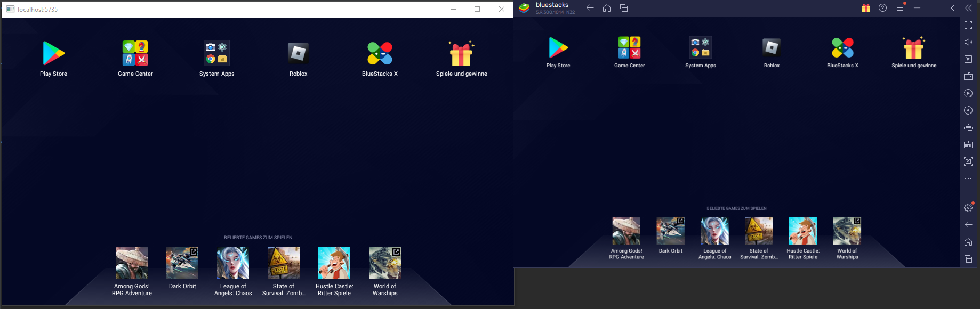Screen dimensions: 980x309
Task: Open the hamburger menu in BlueStacks title bar
Action: pyautogui.click(x=900, y=8)
